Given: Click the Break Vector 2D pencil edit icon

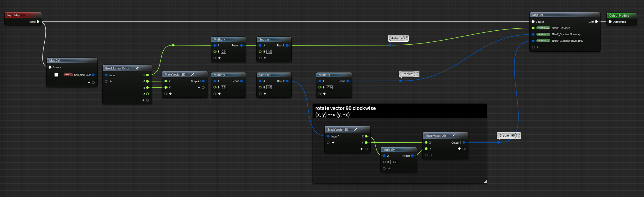Looking at the screenshot, I should pos(356,130).
